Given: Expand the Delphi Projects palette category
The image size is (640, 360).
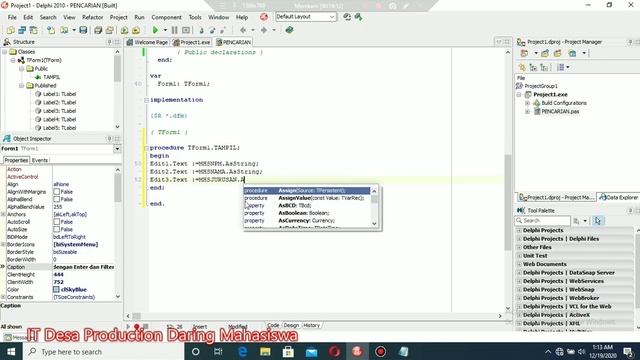Looking at the screenshot, I should 519,231.
